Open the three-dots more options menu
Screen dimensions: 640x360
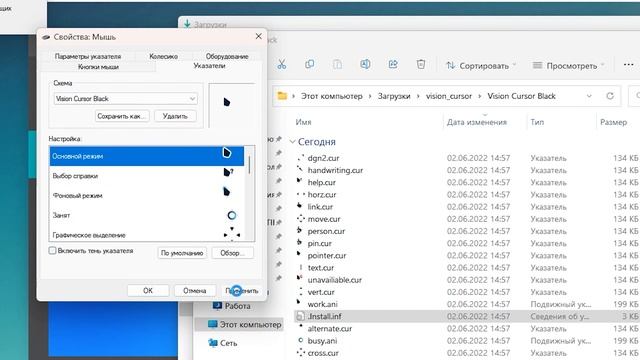coord(629,65)
